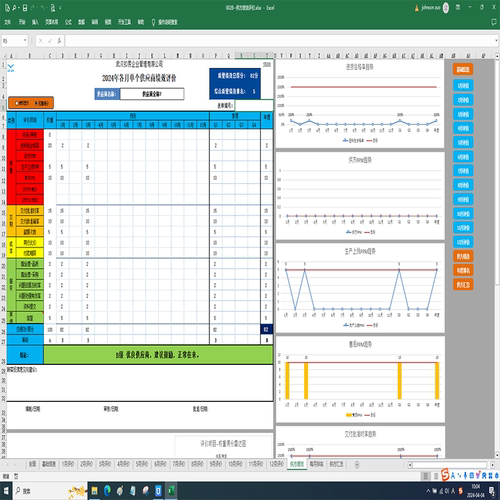Click the 12月 blue macro button on right
Screen dimensions: 500x500
463,242
